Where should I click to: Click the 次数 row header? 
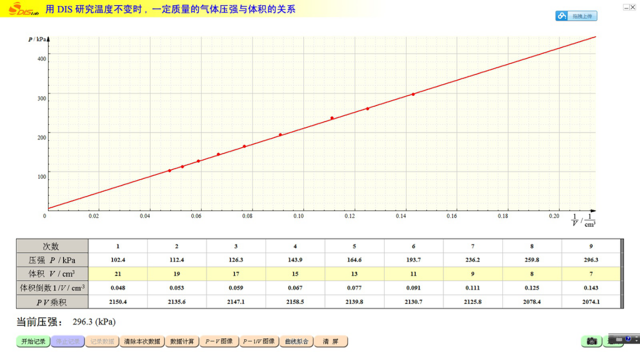pyautogui.click(x=52, y=246)
